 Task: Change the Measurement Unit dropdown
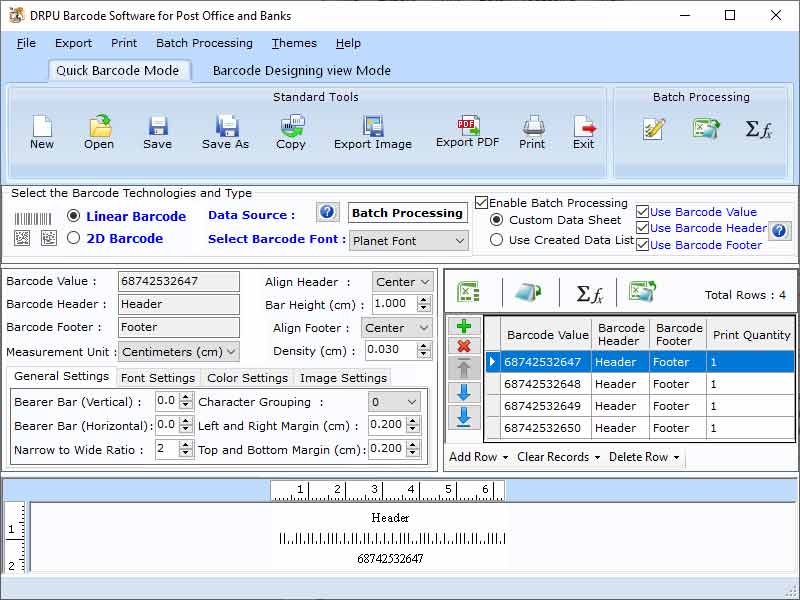(x=177, y=350)
